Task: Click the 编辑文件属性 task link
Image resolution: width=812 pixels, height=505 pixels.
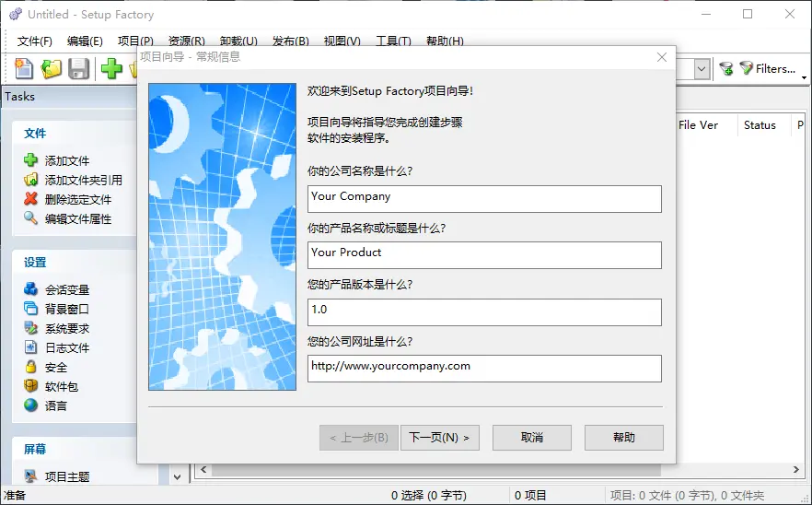Action: coord(77,218)
